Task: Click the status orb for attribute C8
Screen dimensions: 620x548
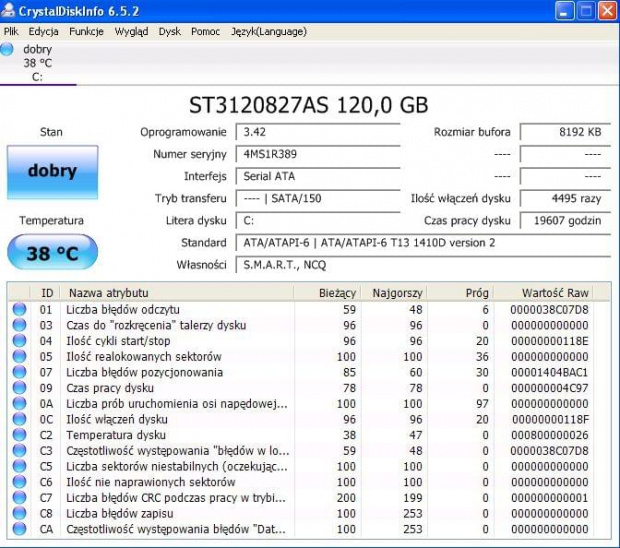Action: pos(19,513)
